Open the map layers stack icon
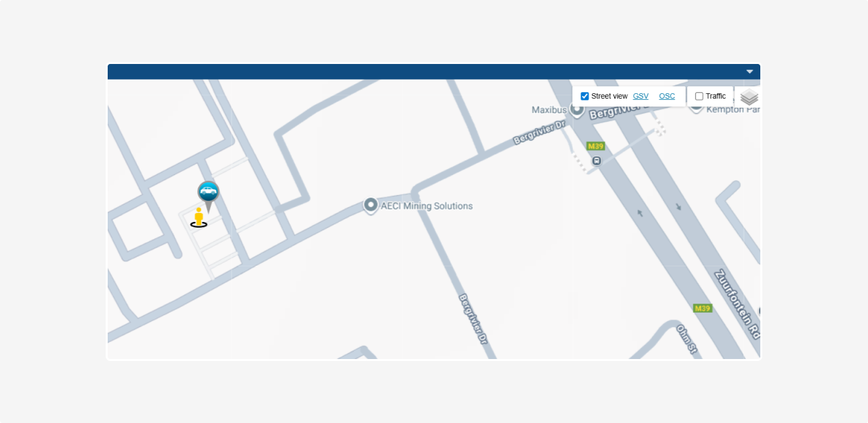 [x=749, y=97]
